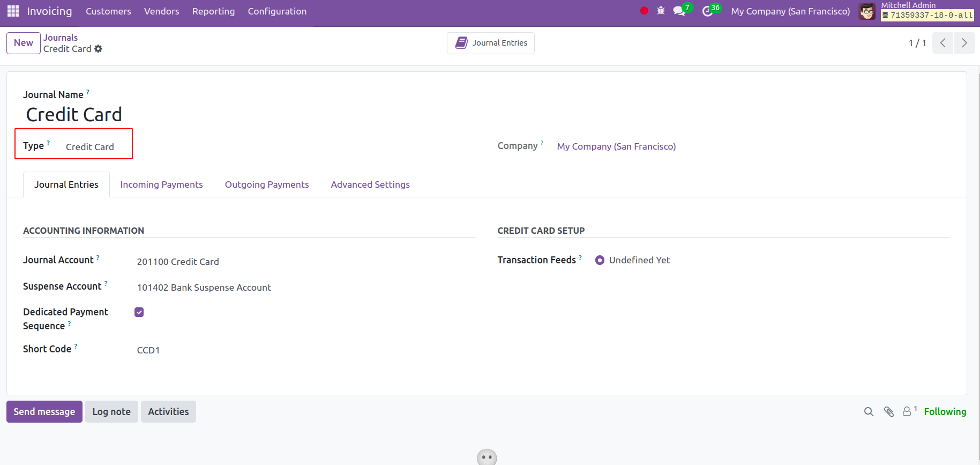The height and width of the screenshot is (465, 980).
Task: Switch to the Advanced Settings tab
Action: 370,184
